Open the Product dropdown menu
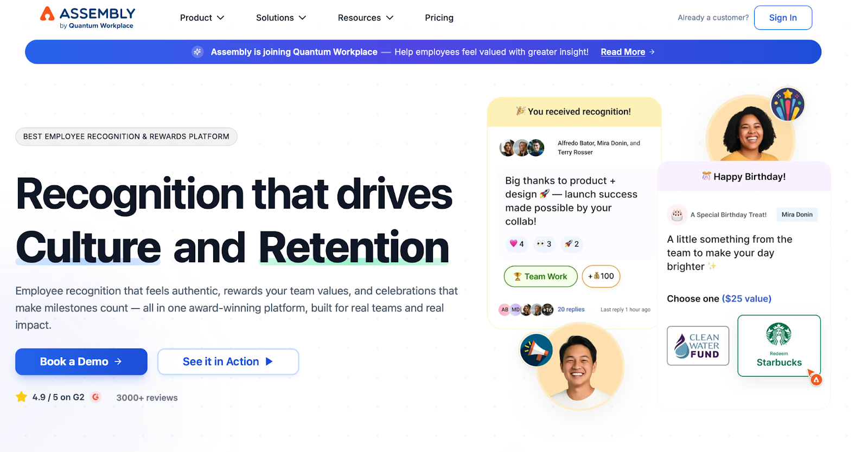868x452 pixels. (202, 18)
